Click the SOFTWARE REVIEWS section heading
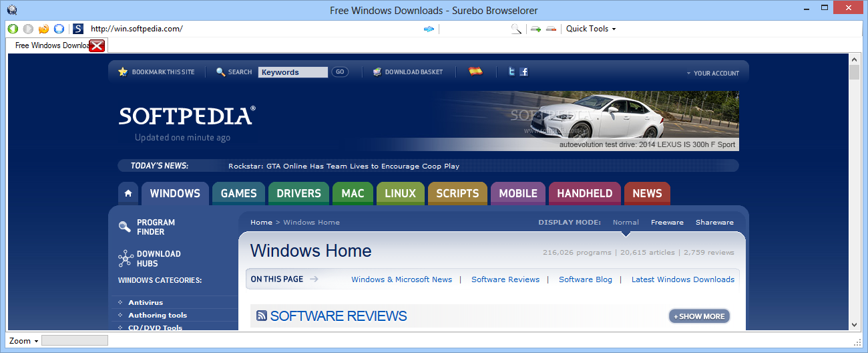The height and width of the screenshot is (353, 868). click(339, 316)
